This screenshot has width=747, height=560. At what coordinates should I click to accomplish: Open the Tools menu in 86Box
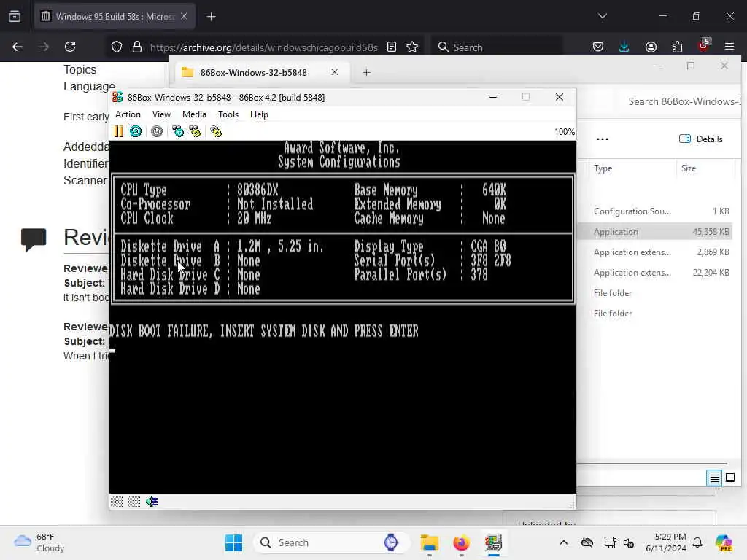(228, 114)
